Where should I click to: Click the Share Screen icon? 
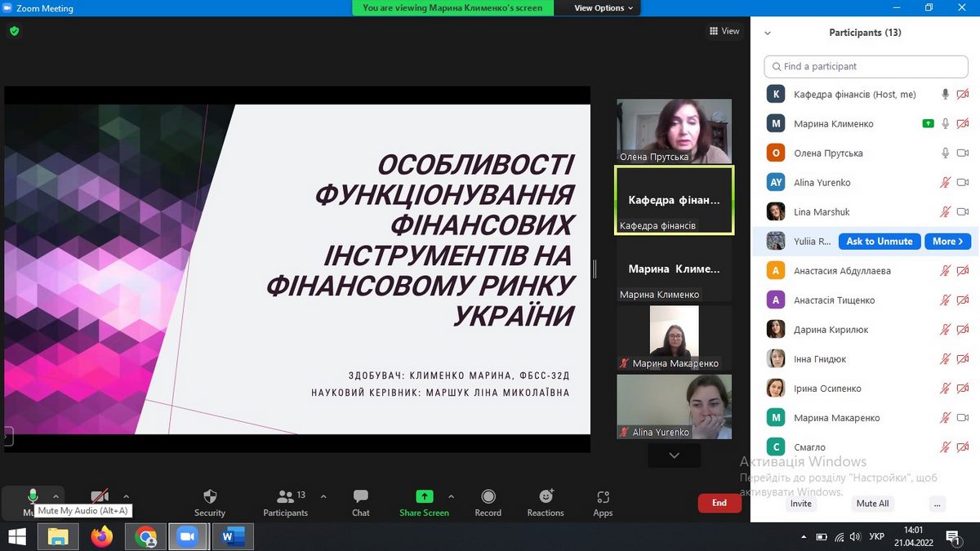pos(424,496)
